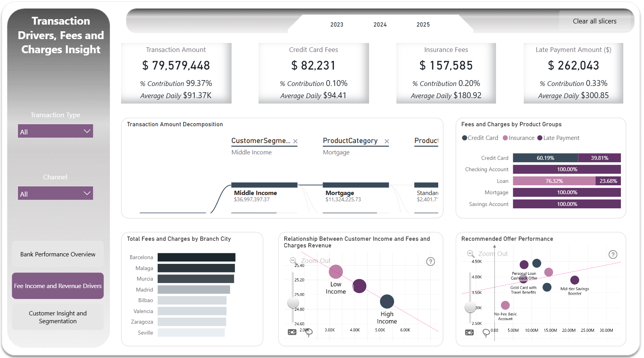Screen dimensions: 644x358
Task: Click the Credit Card Fees value $ 82,231
Action: [x=314, y=66]
